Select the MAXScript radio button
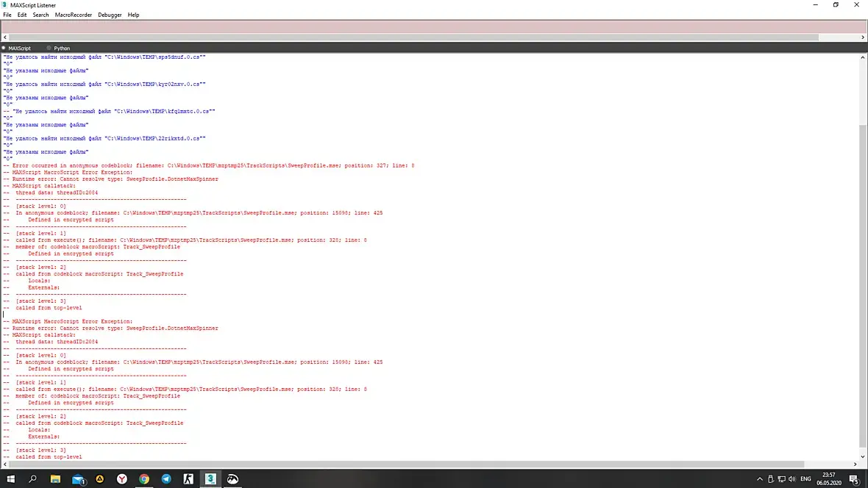868x488 pixels. pyautogui.click(x=16, y=48)
